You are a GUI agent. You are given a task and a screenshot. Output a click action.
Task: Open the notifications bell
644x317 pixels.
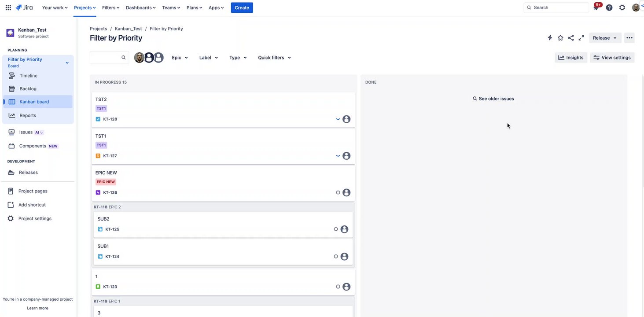pyautogui.click(x=596, y=7)
